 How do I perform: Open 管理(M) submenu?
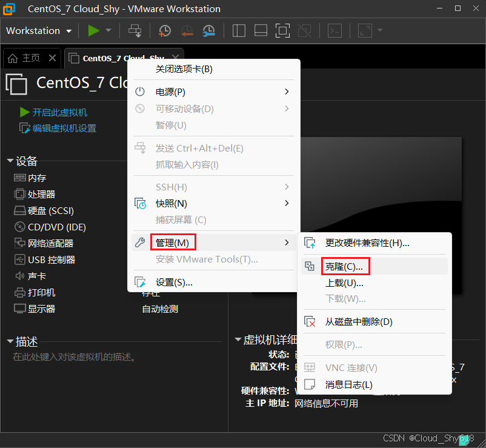pos(214,242)
